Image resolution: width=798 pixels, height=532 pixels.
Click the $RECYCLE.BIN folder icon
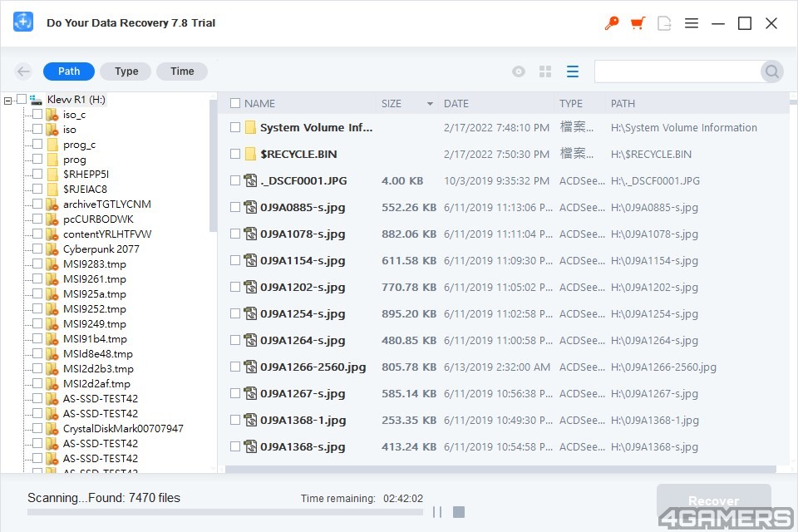(x=250, y=154)
